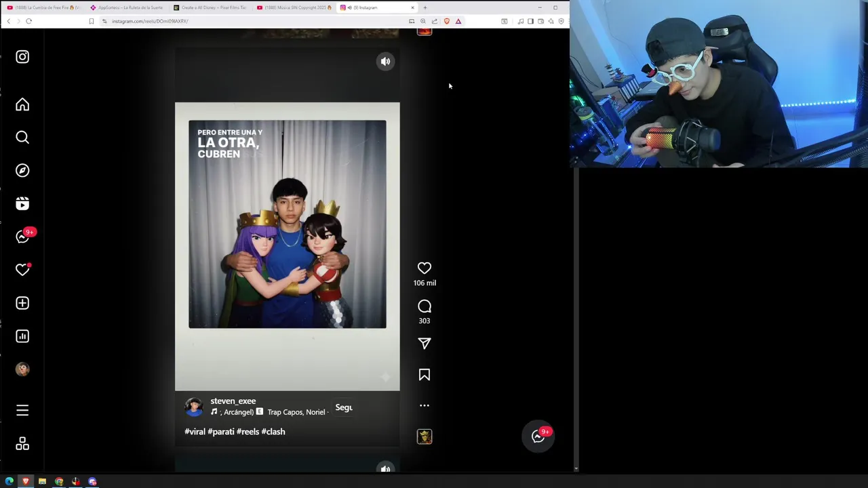868x488 pixels.
Task: Bookmark this page in the address bar
Action: pyautogui.click(x=92, y=21)
